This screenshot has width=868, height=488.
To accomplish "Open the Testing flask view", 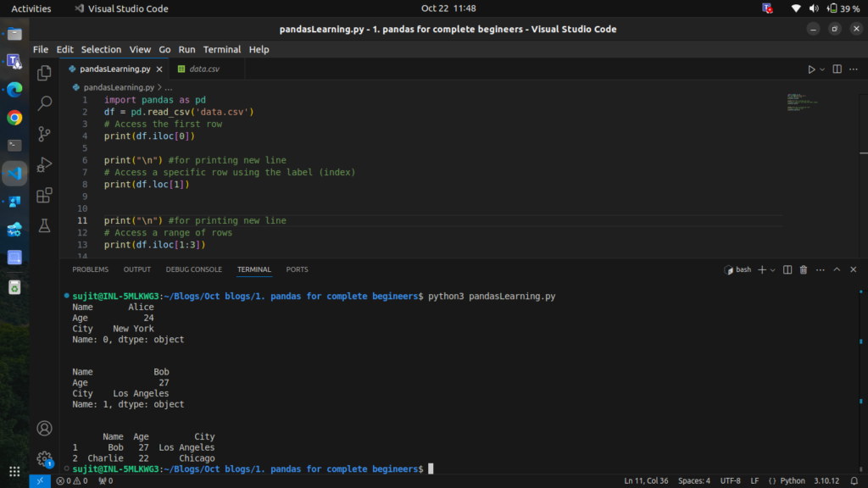I will click(x=44, y=226).
